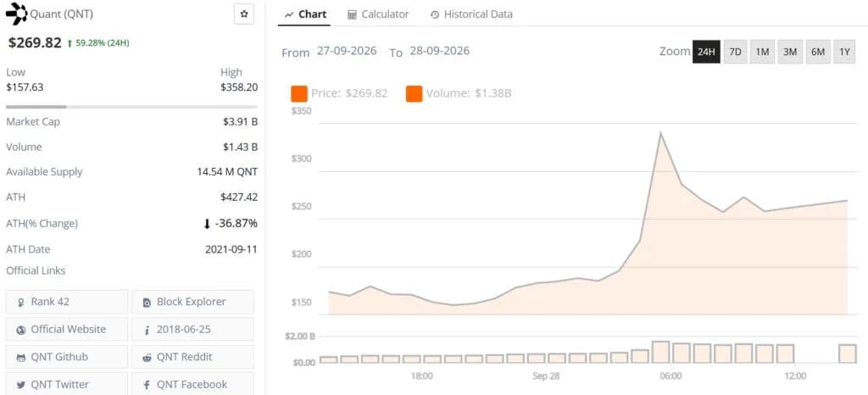The width and height of the screenshot is (868, 395).
Task: Click the High value $358.20
Action: [x=239, y=86]
